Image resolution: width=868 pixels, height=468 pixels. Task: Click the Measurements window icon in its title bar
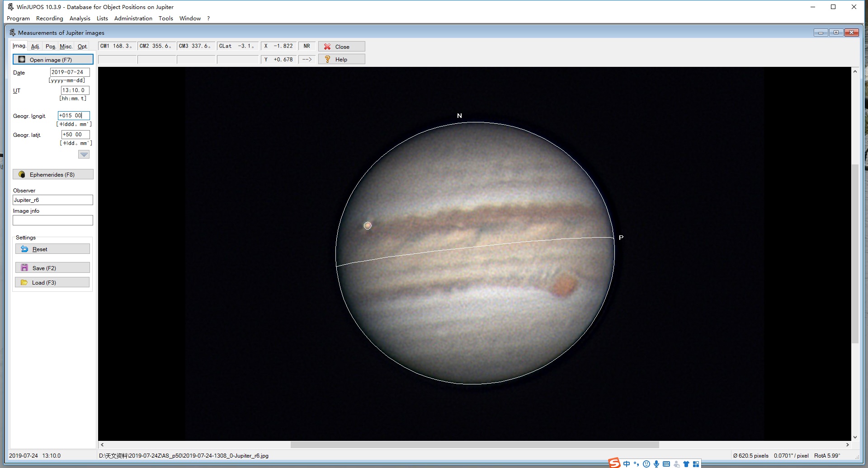pos(13,33)
